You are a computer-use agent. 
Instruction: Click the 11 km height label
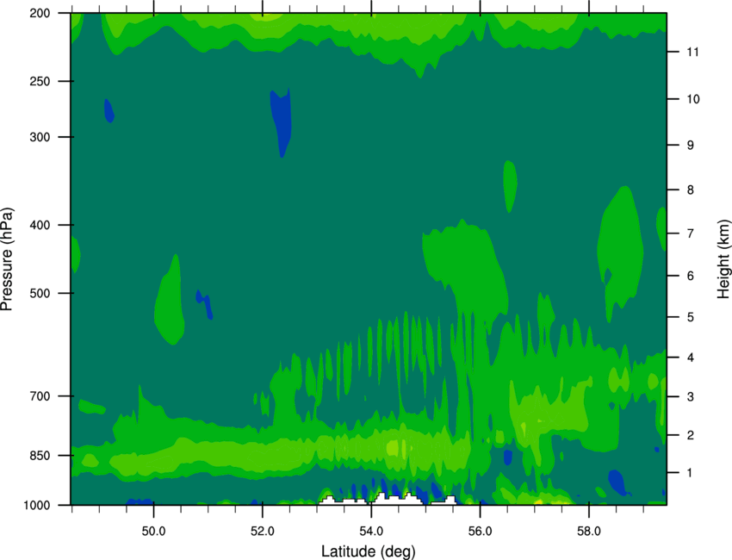[x=692, y=52]
